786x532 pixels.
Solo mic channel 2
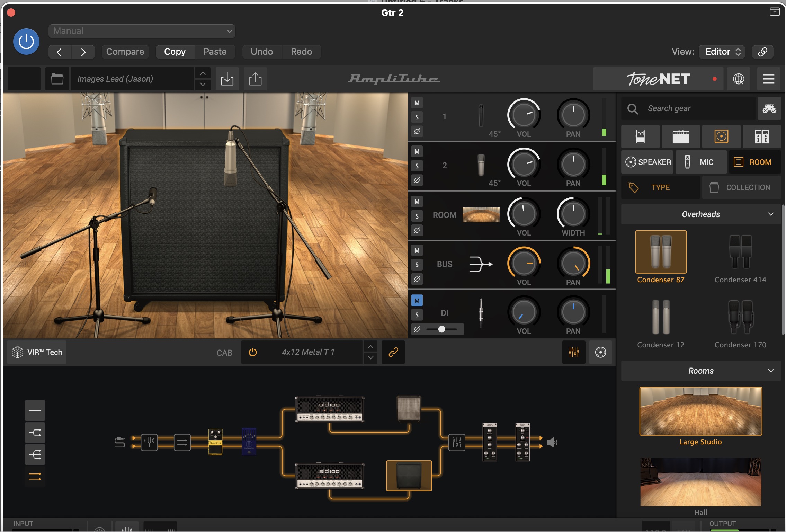point(417,166)
